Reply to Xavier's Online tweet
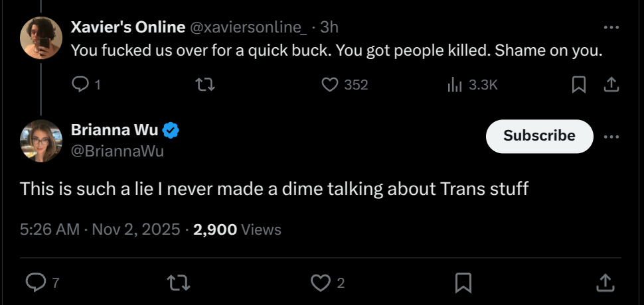 [x=80, y=85]
